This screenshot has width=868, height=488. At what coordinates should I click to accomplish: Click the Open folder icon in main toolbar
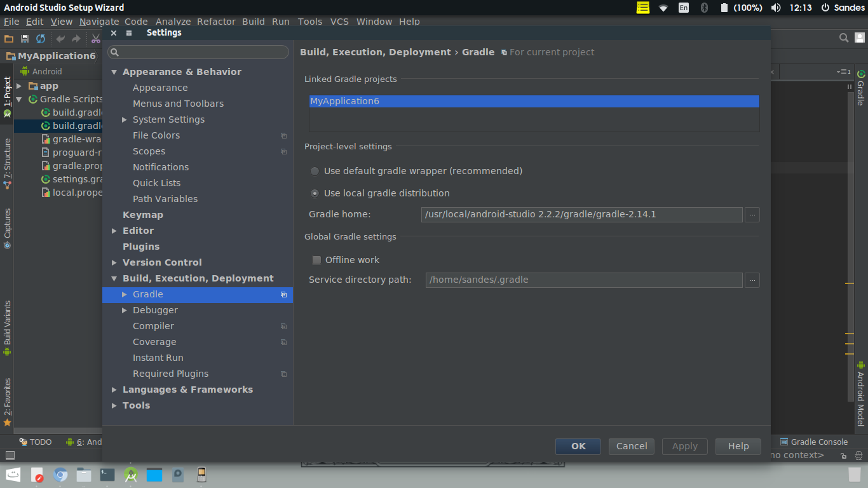[9, 39]
